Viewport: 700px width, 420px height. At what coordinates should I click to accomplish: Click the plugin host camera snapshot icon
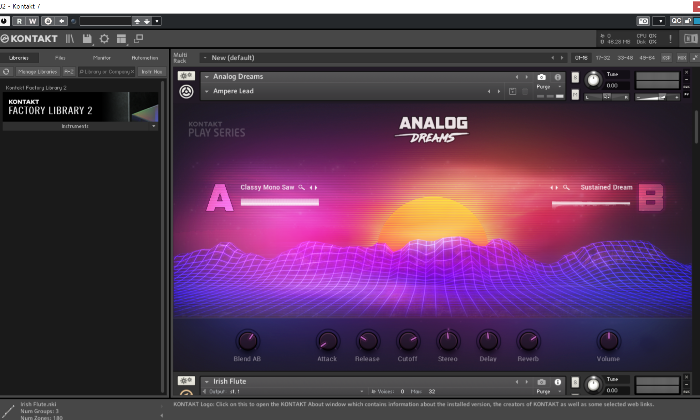pyautogui.click(x=643, y=21)
